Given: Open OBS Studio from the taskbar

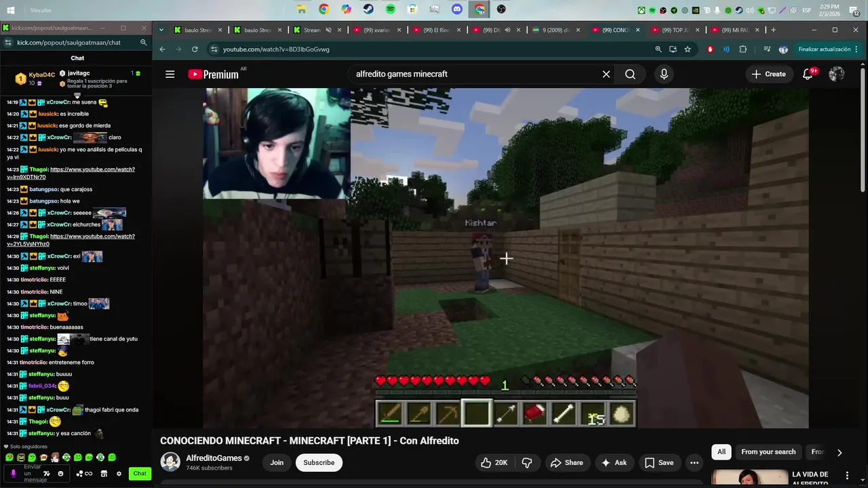Looking at the screenshot, I should point(501,9).
